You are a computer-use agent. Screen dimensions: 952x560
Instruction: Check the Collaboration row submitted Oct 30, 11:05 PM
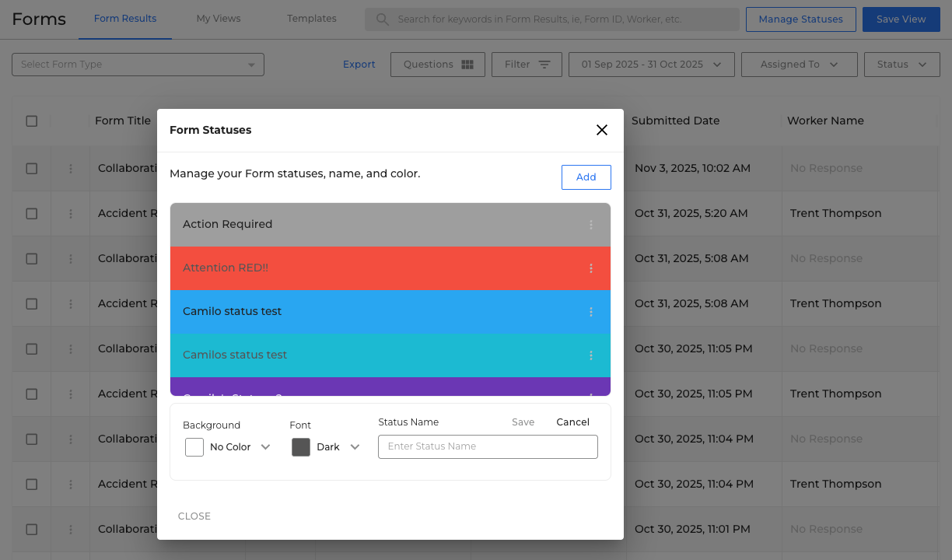coord(32,348)
